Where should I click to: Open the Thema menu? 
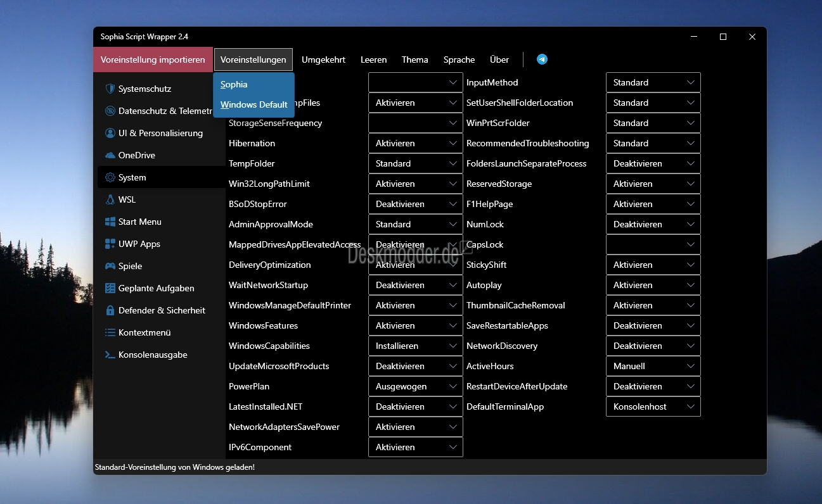coord(415,60)
